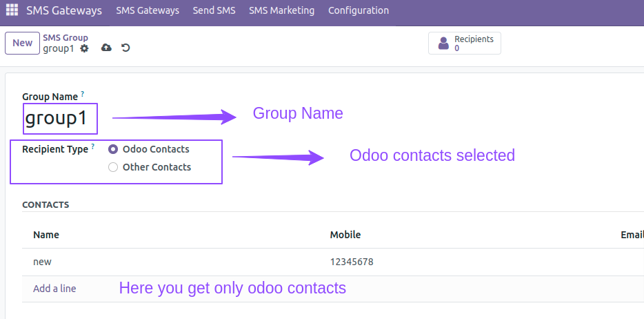Select the Other Contacts radio option

(x=113, y=167)
